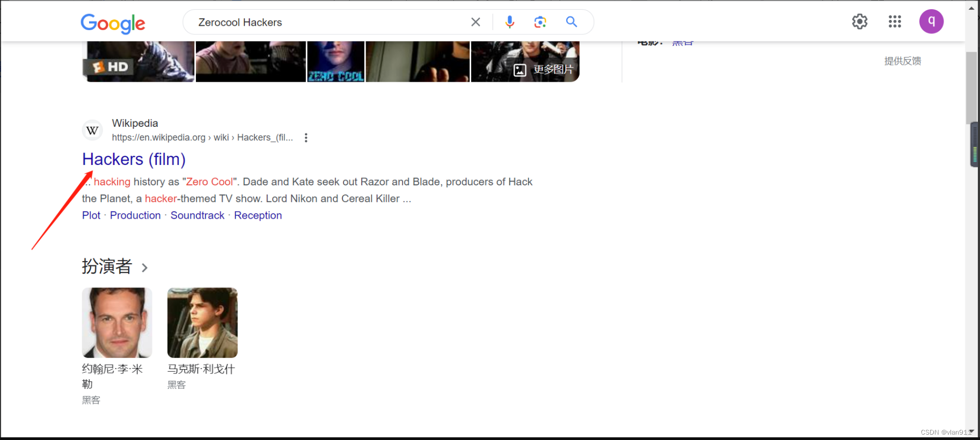This screenshot has height=440, width=980.
Task: Click the Wikipedia site name
Action: 135,123
